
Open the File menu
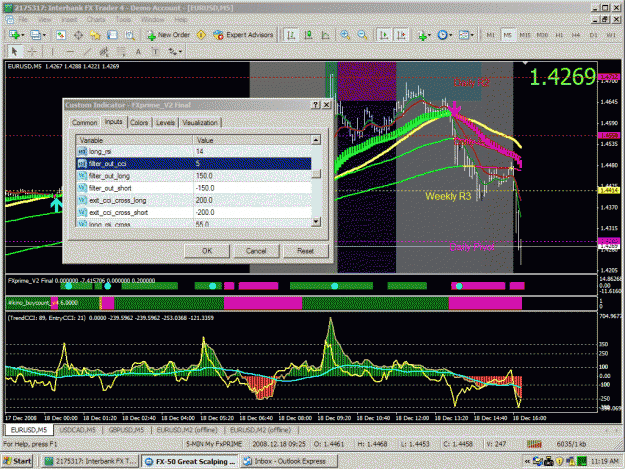(22, 20)
